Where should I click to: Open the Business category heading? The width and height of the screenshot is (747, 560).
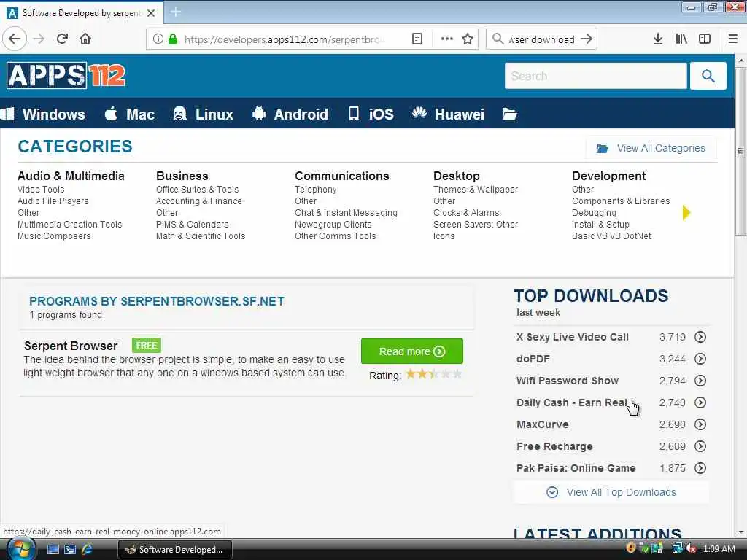pyautogui.click(x=182, y=176)
